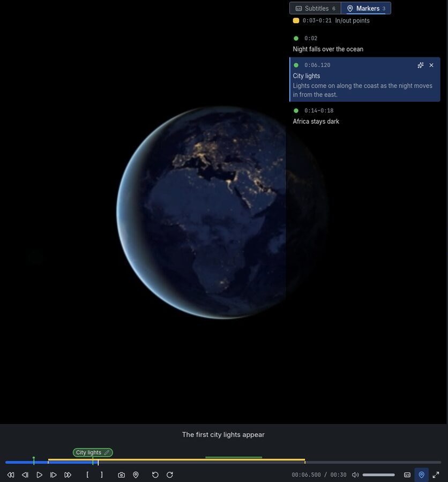Click the clockwise rotate arrow
Viewport: 448px width, 482px height.
pyautogui.click(x=170, y=475)
